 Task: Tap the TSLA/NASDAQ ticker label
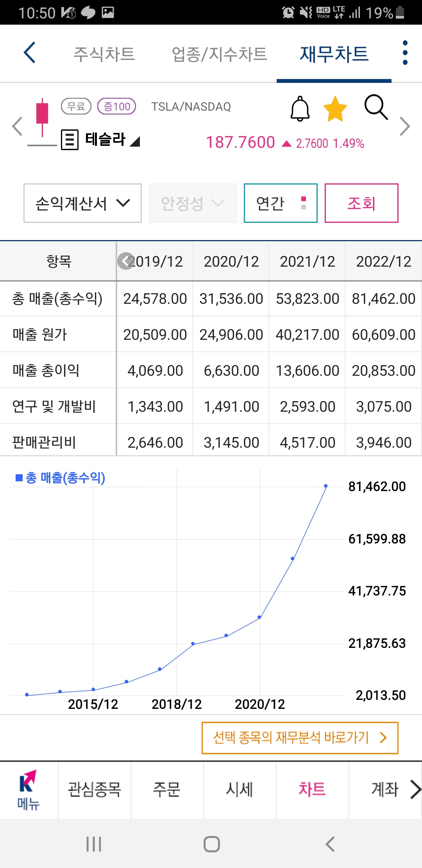[x=191, y=106]
